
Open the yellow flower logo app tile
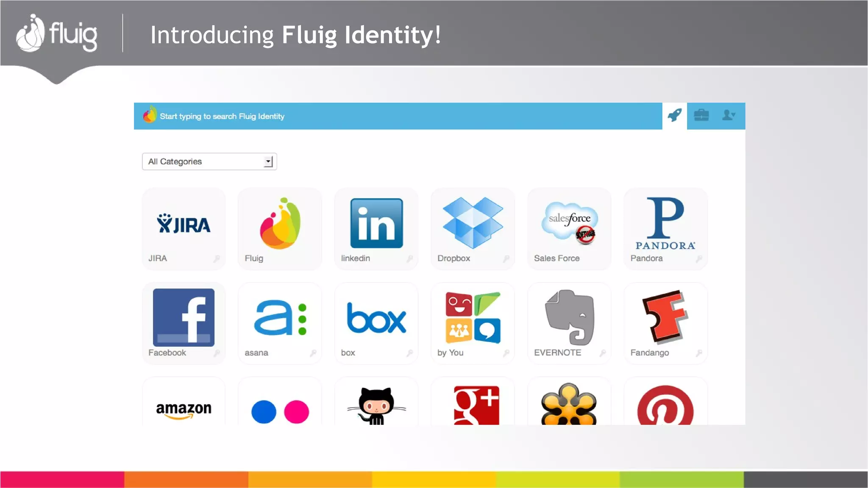pos(569,402)
